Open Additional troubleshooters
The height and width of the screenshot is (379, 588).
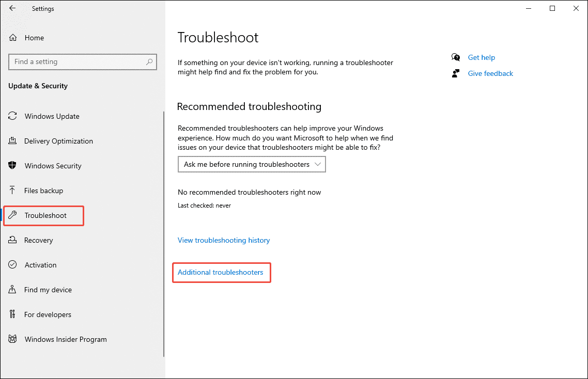[x=221, y=272]
